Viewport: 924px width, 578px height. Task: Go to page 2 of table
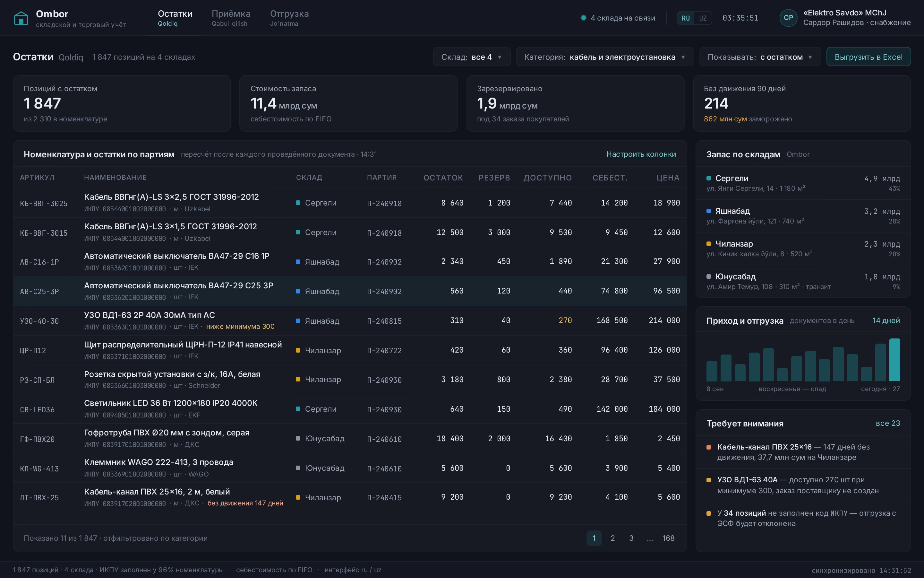612,538
